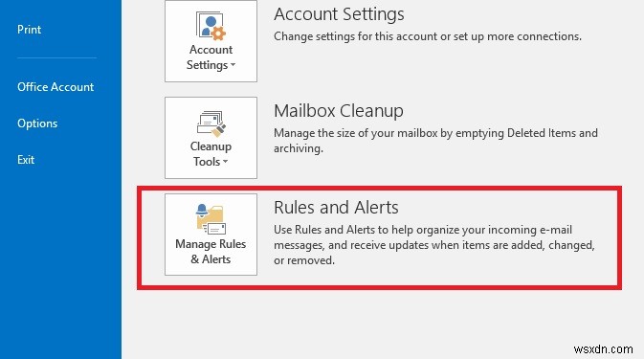This screenshot has width=644, height=359.
Task: Click 'Change settings for this account' description
Action: tap(428, 36)
